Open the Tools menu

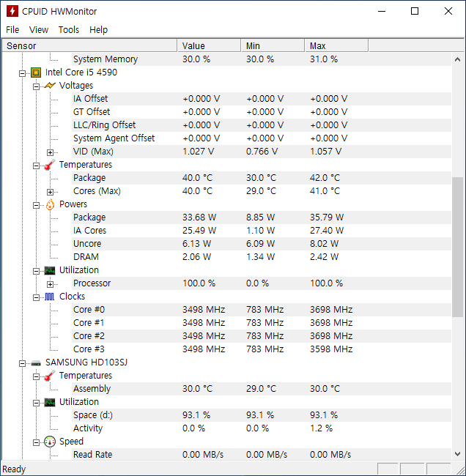pyautogui.click(x=69, y=30)
